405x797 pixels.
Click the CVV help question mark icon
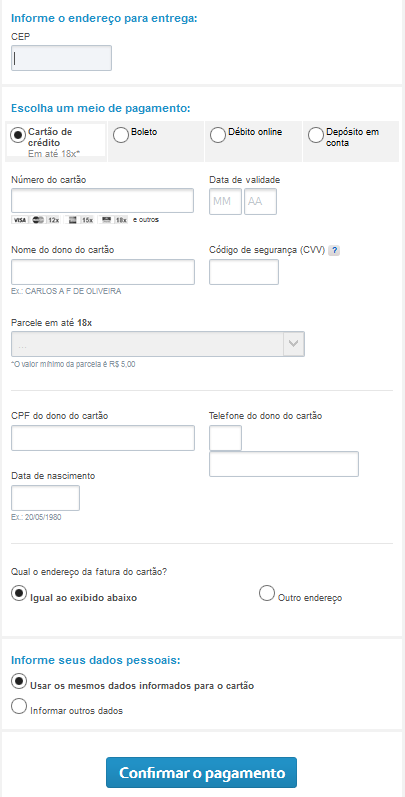pos(334,250)
